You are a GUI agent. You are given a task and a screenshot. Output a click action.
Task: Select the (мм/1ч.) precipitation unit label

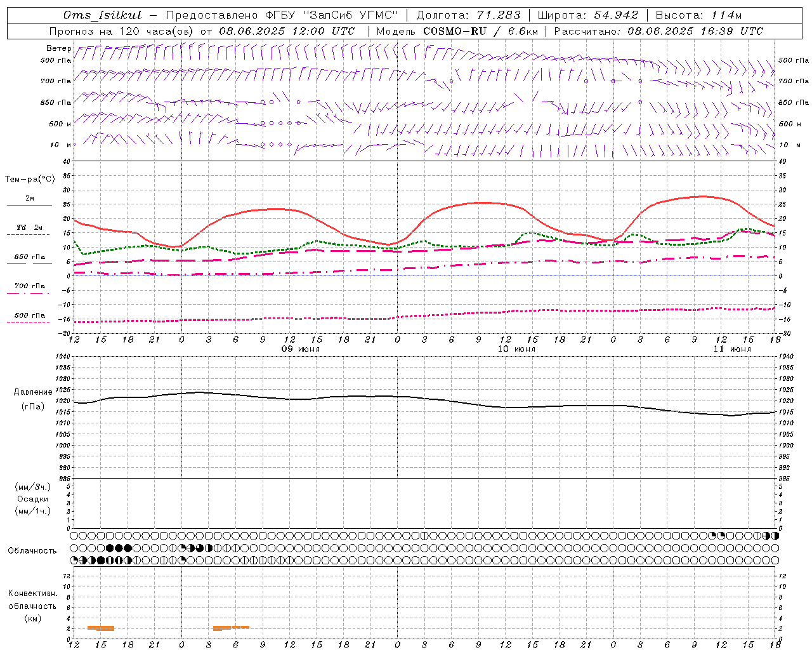click(33, 511)
